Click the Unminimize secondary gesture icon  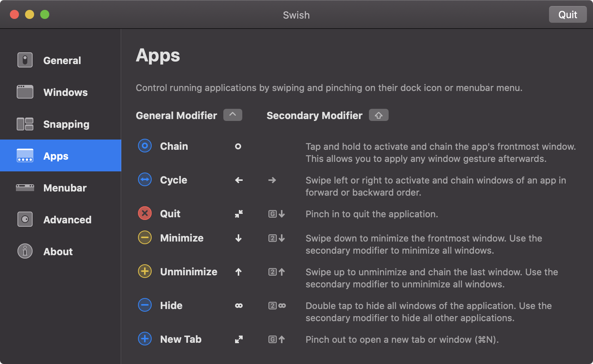tap(277, 272)
